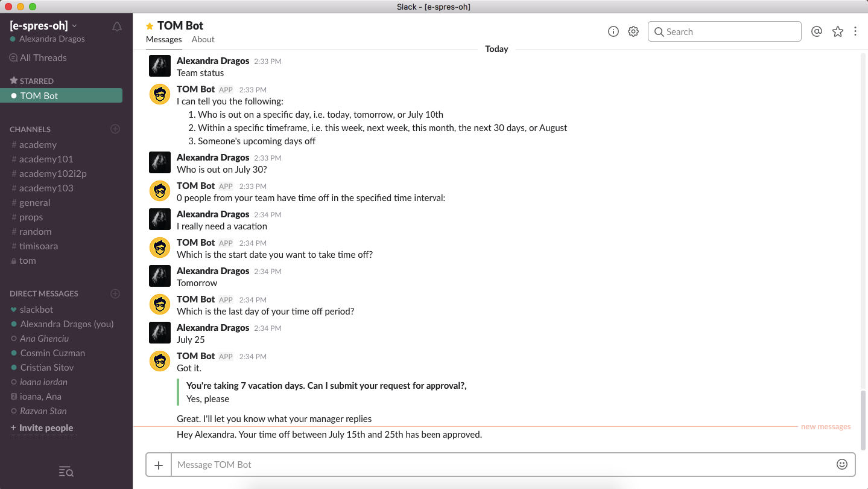Open the random channel
The width and height of the screenshot is (868, 489).
click(x=35, y=232)
